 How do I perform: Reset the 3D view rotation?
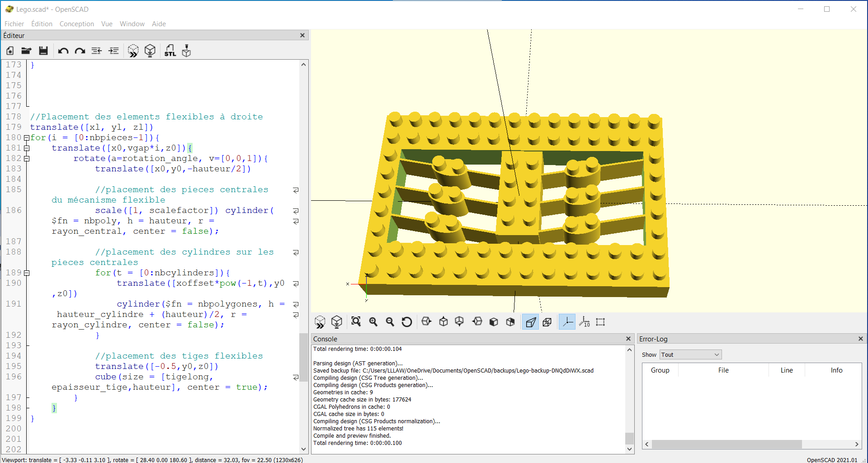tap(407, 322)
